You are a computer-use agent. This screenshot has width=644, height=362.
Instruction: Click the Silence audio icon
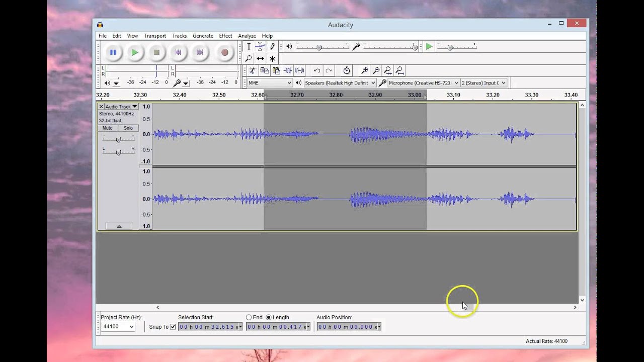[299, 70]
